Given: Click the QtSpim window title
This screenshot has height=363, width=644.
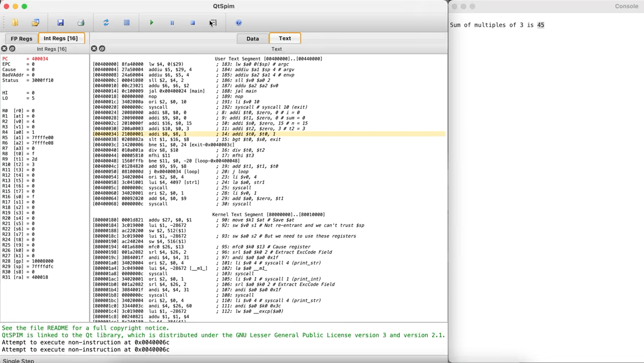Looking at the screenshot, I should tap(224, 6).
